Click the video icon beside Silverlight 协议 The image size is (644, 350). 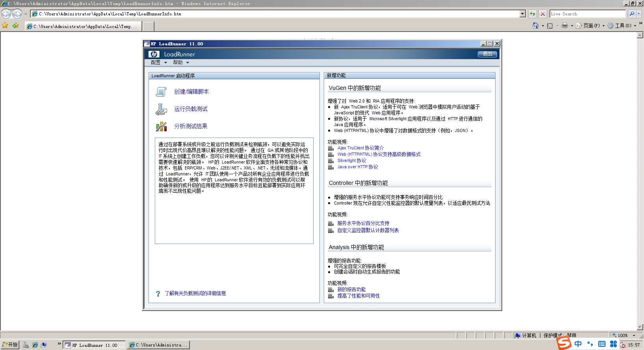[331, 161]
